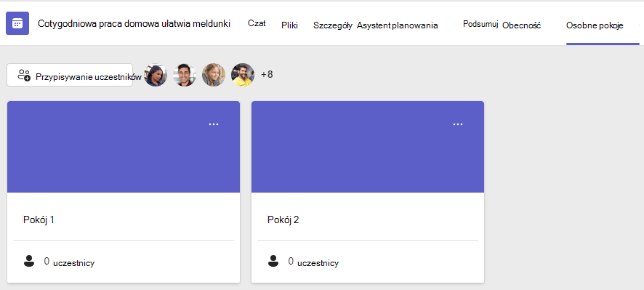Open more options for Pokój 2

457,124
